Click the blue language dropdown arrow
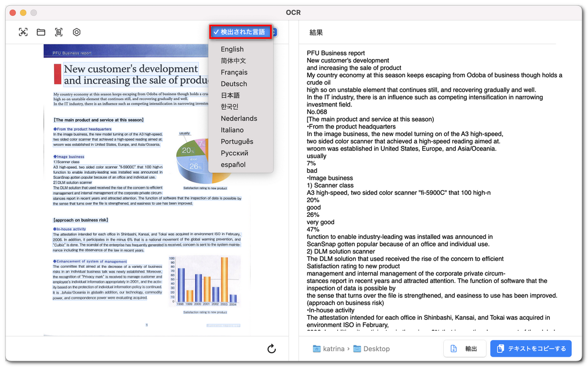Viewport: 588px width, 367px height. click(275, 32)
